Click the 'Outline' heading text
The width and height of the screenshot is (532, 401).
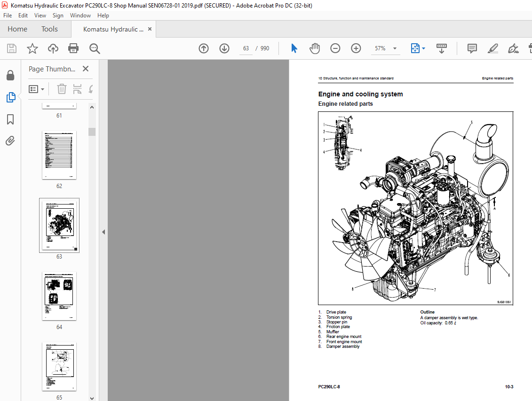point(427,312)
